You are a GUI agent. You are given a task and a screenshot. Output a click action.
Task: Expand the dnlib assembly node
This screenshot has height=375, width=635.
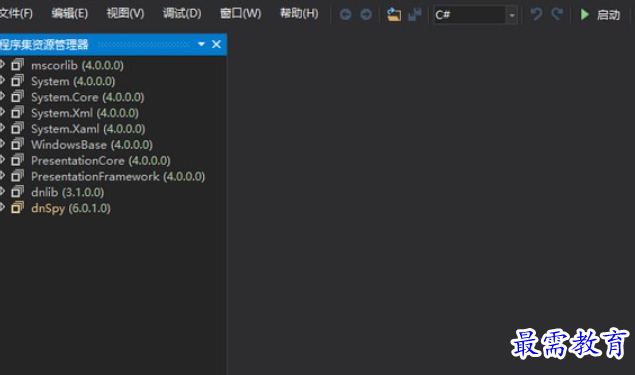2,192
